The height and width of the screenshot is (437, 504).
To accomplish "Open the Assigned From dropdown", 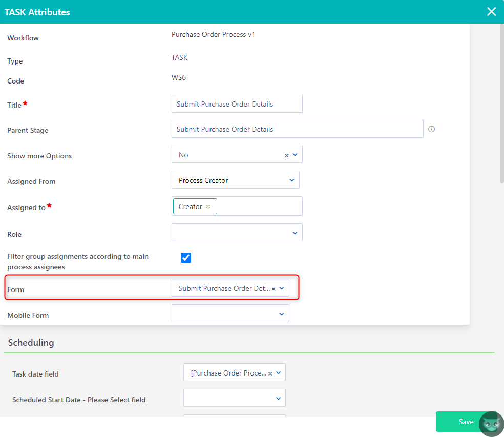I will [292, 180].
